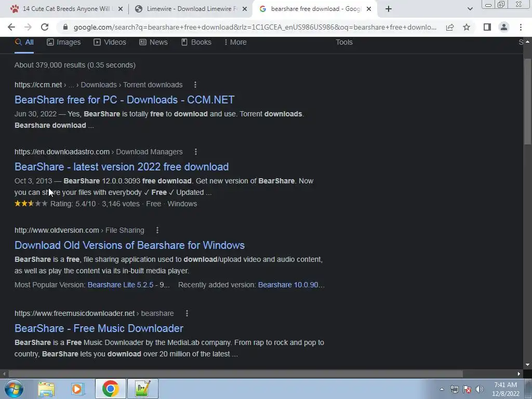The width and height of the screenshot is (532, 399).
Task: Click the en.downloadastro.com URL text
Action: [x=62, y=152]
